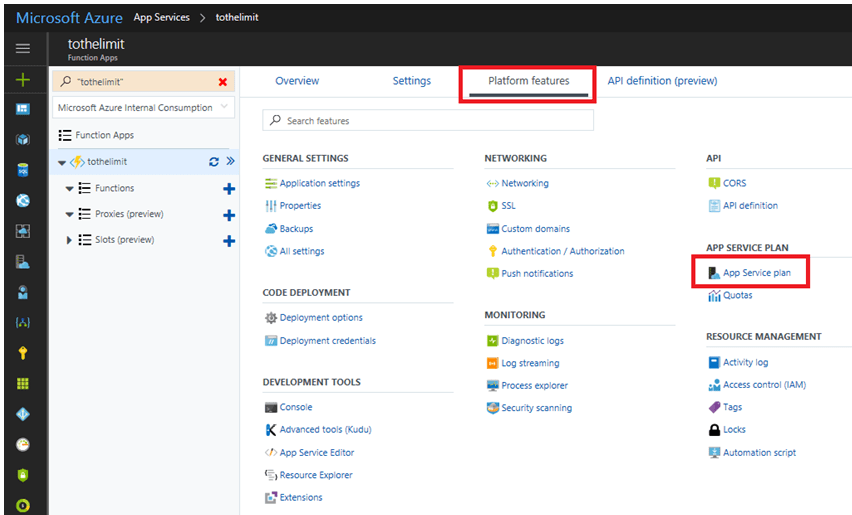Click App Services in the breadcrumb

162,17
